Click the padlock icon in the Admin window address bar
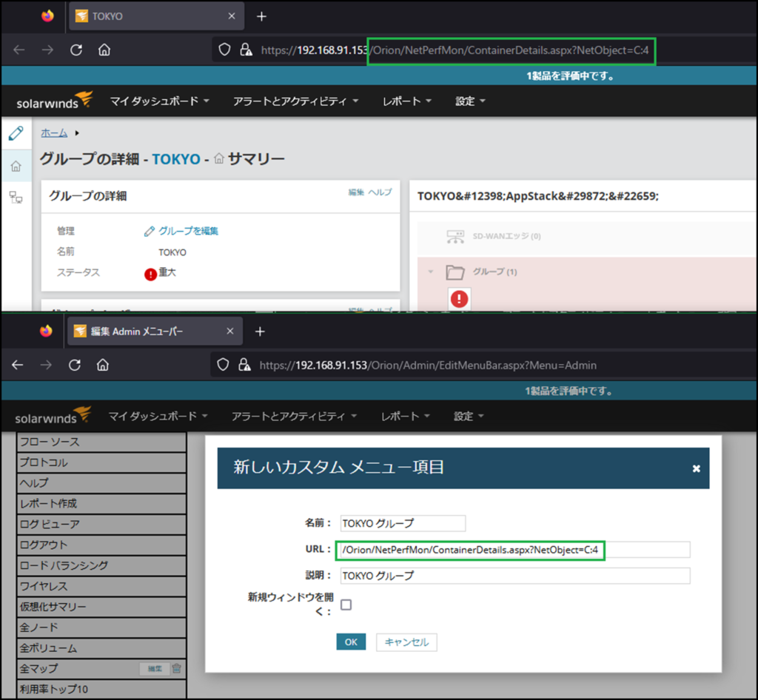Screen dimensions: 758x700 (244, 365)
